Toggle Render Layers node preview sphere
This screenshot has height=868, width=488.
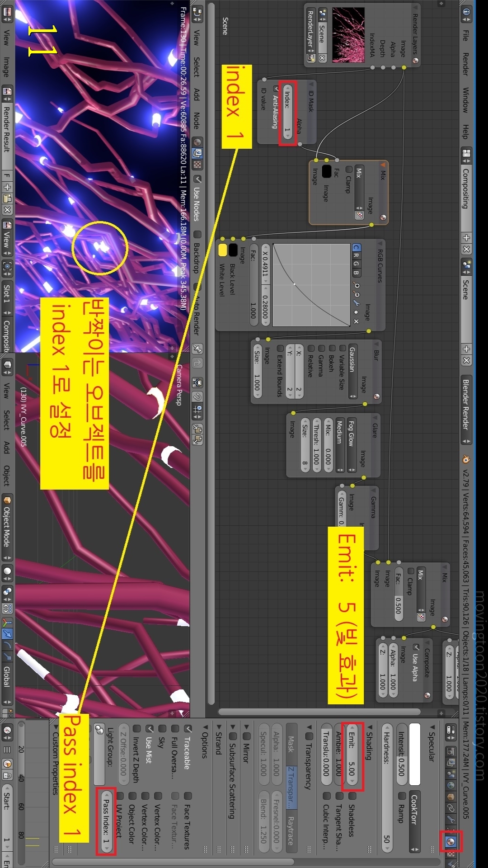click(415, 61)
